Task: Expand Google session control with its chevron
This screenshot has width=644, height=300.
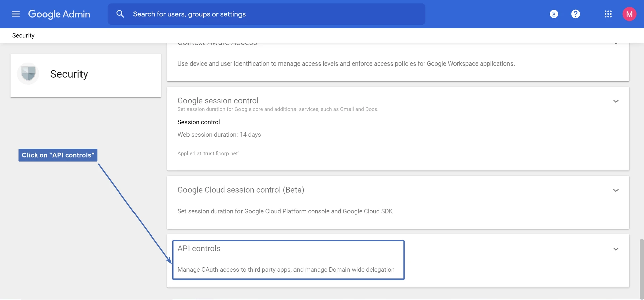Action: (615, 101)
